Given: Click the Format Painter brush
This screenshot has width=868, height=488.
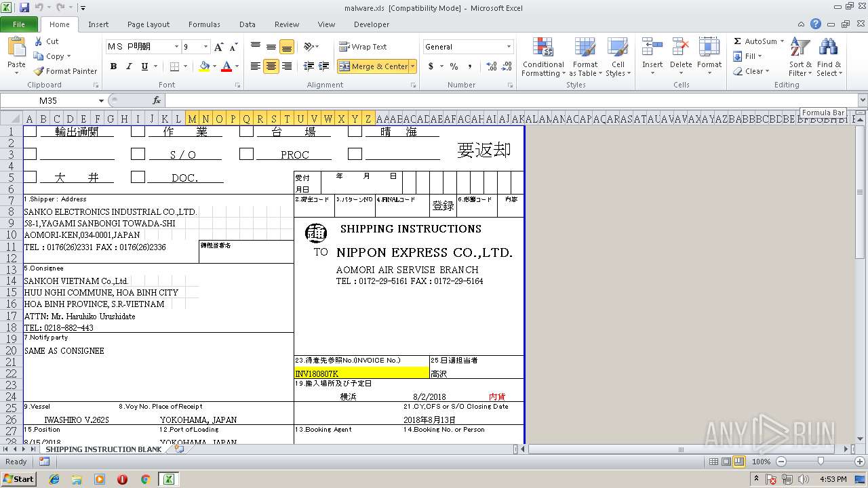Looking at the screenshot, I should (39, 71).
